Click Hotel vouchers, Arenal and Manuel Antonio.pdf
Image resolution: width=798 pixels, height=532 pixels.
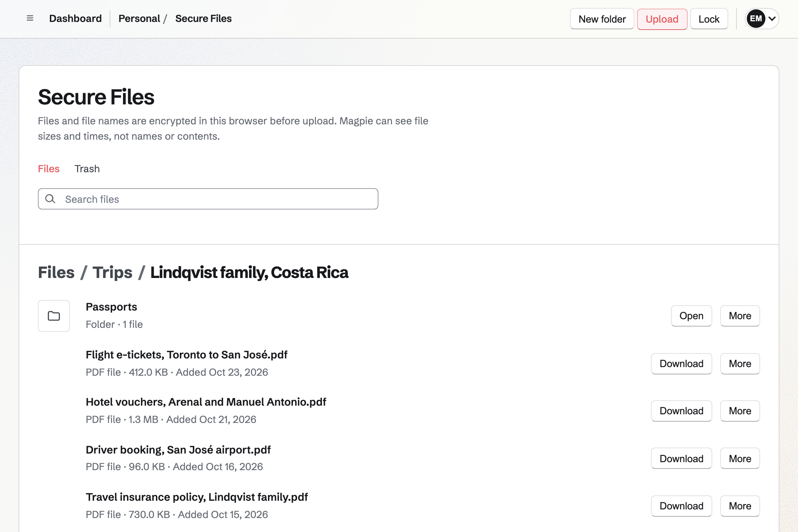pyautogui.click(x=205, y=402)
